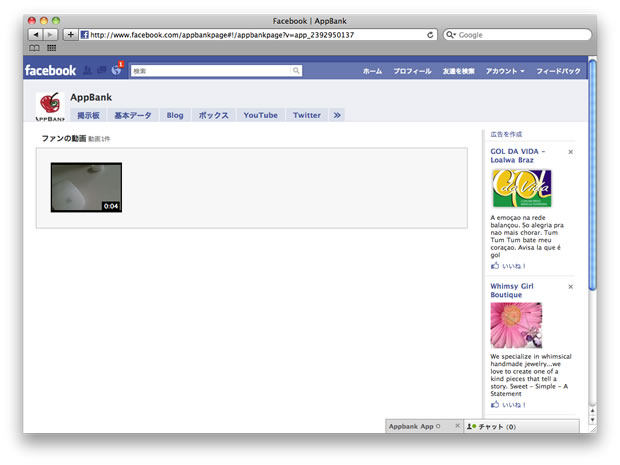Reload the page using the refresh icon

point(430,35)
